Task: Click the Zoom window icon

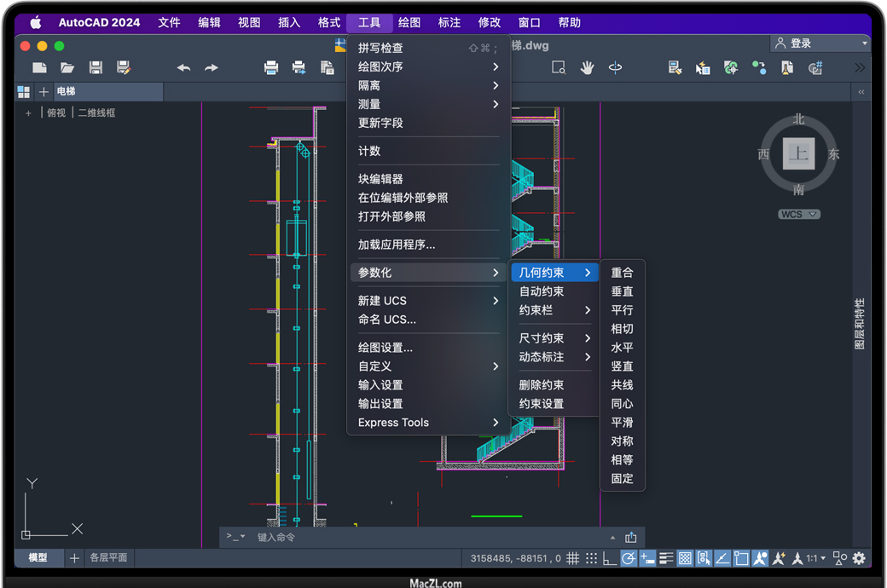Action: (559, 67)
